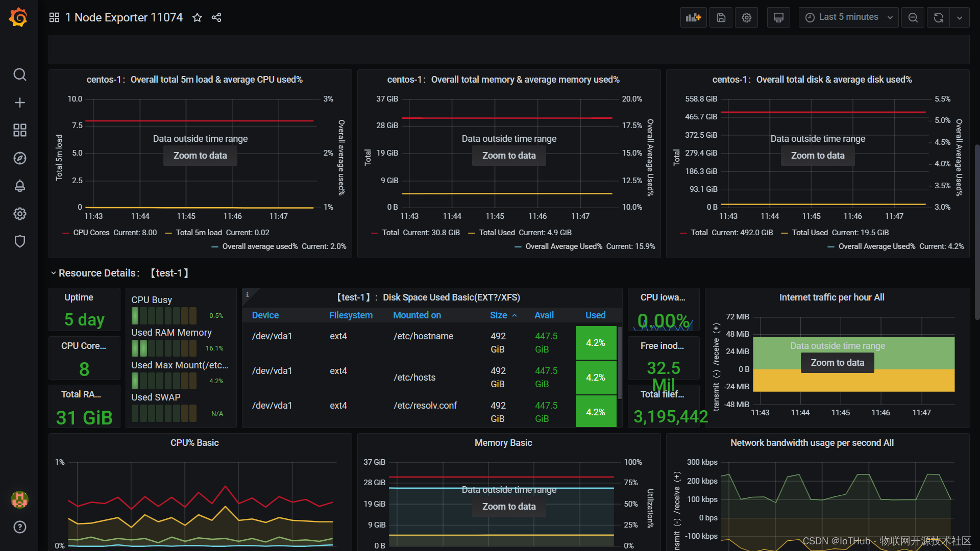Open the Dashboards grid icon in sidebar
Image resolution: width=980 pixels, height=551 pixels.
tap(19, 130)
